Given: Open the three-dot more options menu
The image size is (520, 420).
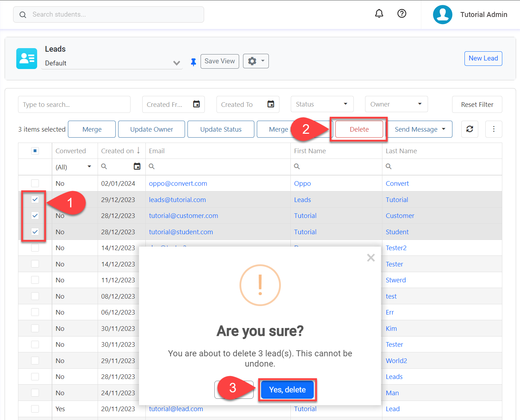Looking at the screenshot, I should coord(494,129).
